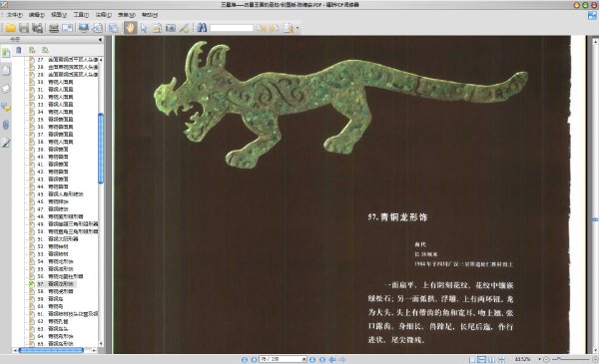Click find previous icon after search box
The width and height of the screenshot is (599, 364).
262,28
